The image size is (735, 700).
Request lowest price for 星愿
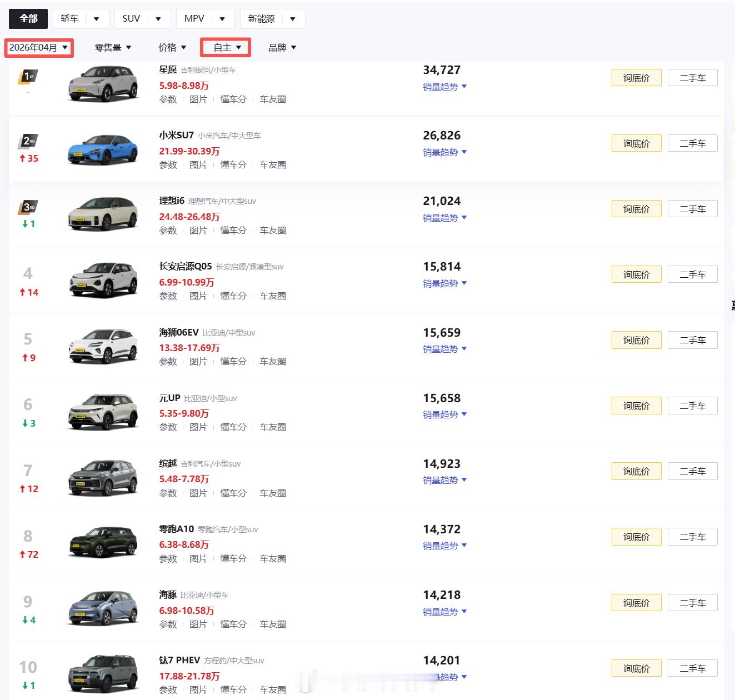pyautogui.click(x=637, y=78)
